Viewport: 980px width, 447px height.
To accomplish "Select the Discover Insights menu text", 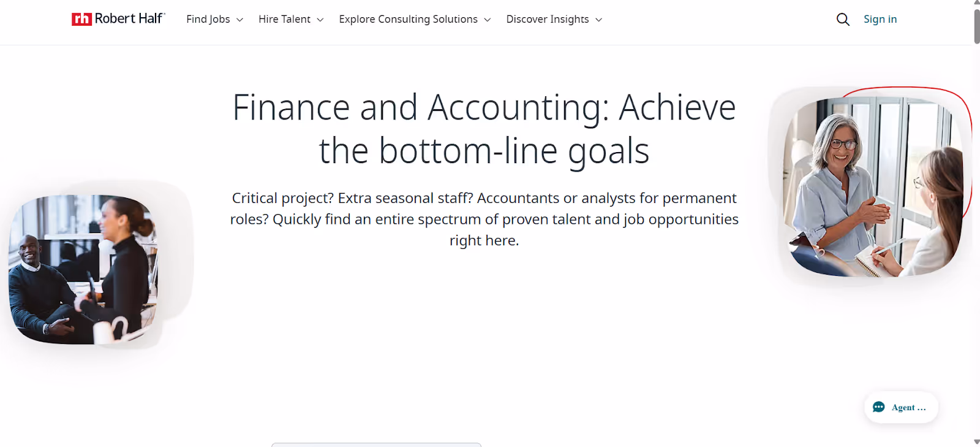I will point(548,19).
